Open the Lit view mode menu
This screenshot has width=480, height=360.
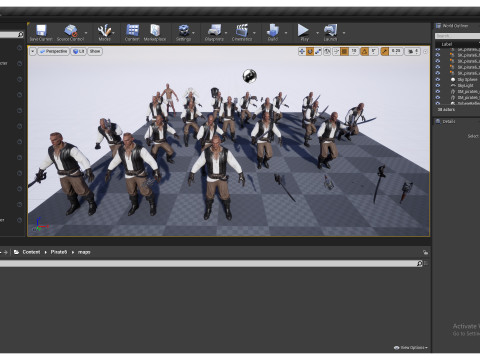79,51
